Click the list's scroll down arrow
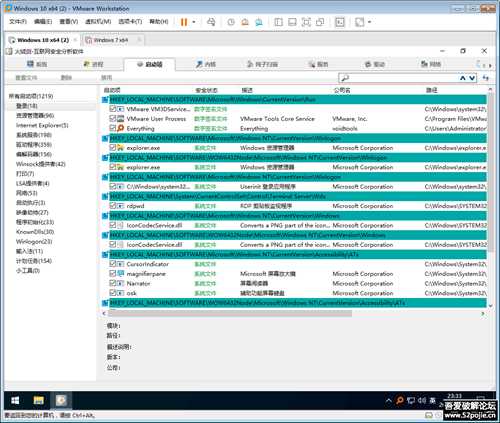 click(x=490, y=305)
